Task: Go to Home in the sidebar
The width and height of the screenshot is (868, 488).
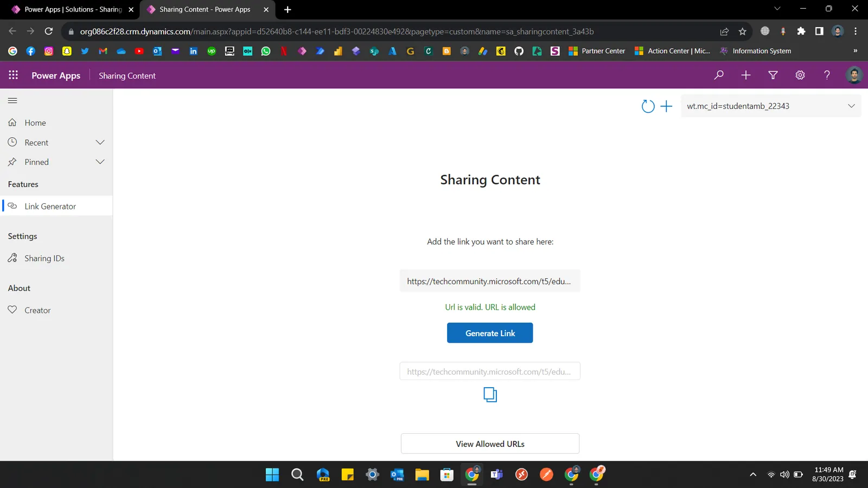Action: (x=56, y=123)
